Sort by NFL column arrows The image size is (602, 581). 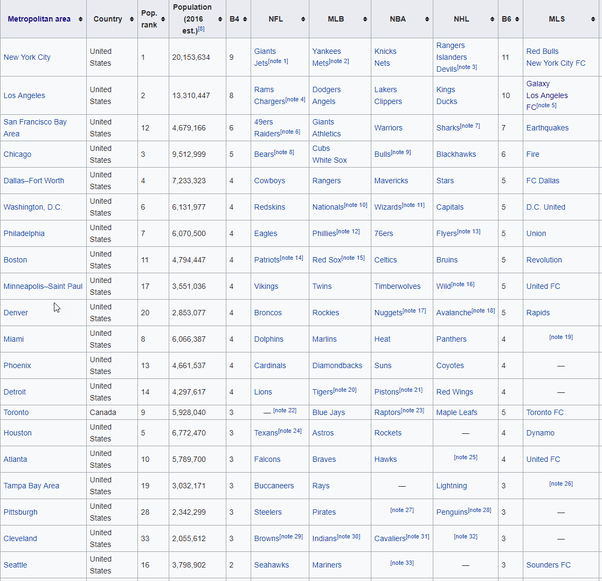[x=303, y=19]
